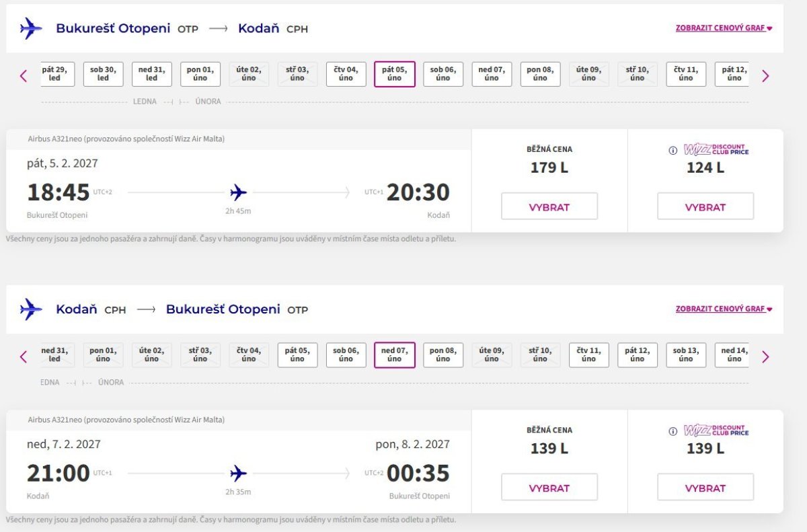Click the airplane icon next to Bukurešť Otopeni header
The width and height of the screenshot is (807, 532).
click(x=31, y=29)
